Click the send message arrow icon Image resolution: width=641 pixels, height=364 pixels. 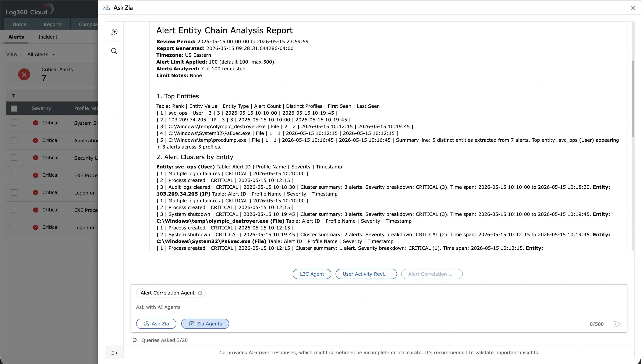tap(617, 324)
